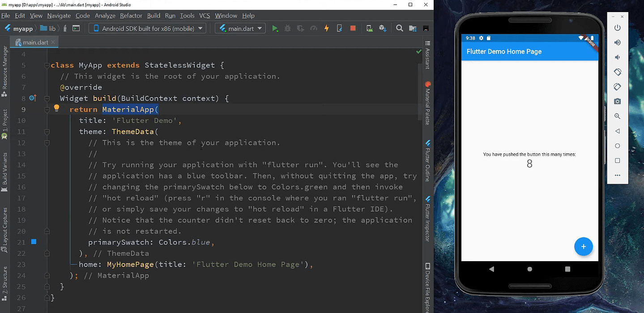This screenshot has height=313, width=644.
Task: Rotate emulator right icon
Action: 618,87
